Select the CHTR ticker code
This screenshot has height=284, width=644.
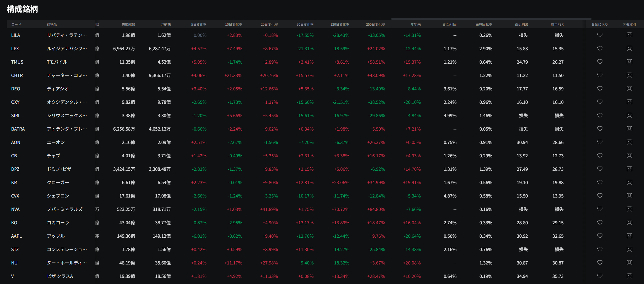(17, 75)
